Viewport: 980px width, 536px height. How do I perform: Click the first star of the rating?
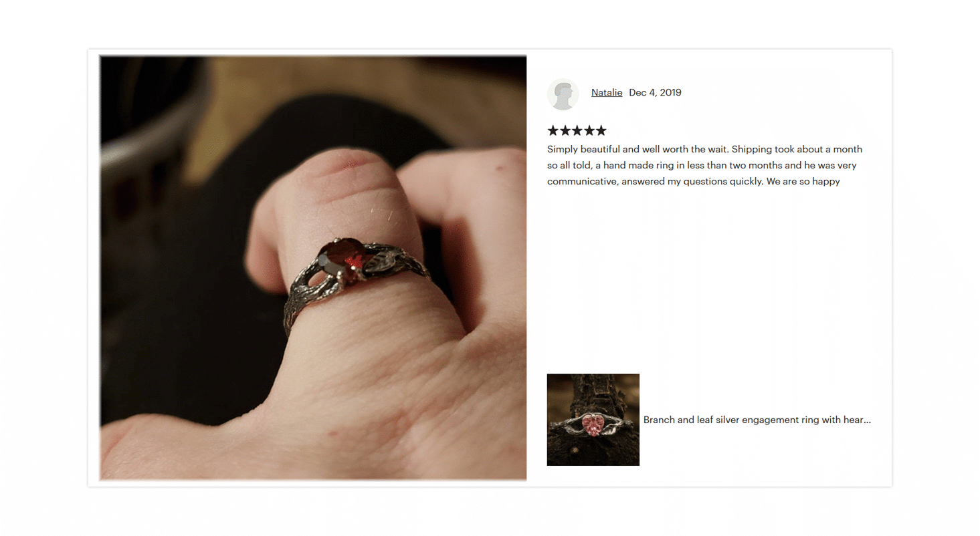[x=553, y=130]
